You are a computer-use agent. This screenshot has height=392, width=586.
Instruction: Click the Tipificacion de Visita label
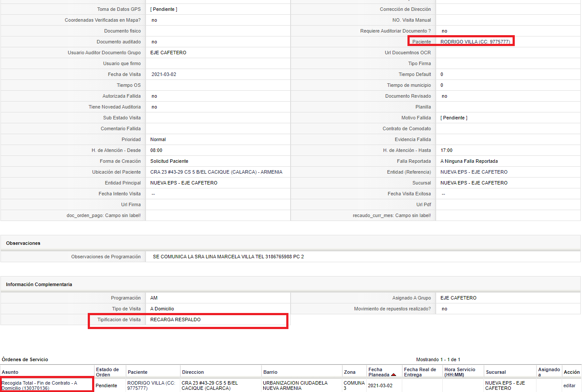(119, 320)
